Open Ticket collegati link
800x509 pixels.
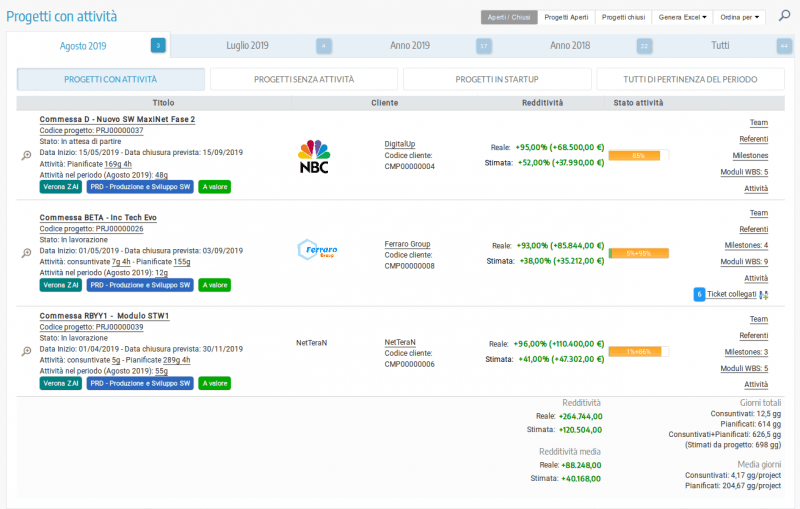click(x=732, y=294)
